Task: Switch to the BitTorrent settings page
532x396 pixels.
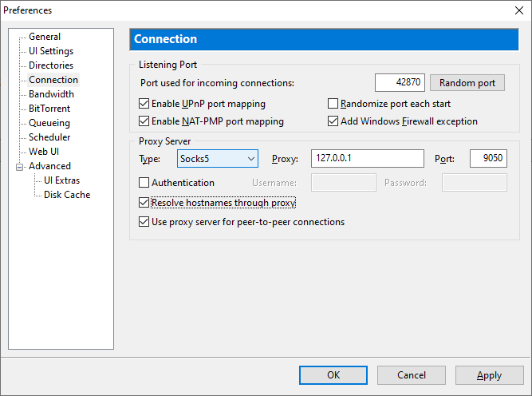Action: point(49,109)
